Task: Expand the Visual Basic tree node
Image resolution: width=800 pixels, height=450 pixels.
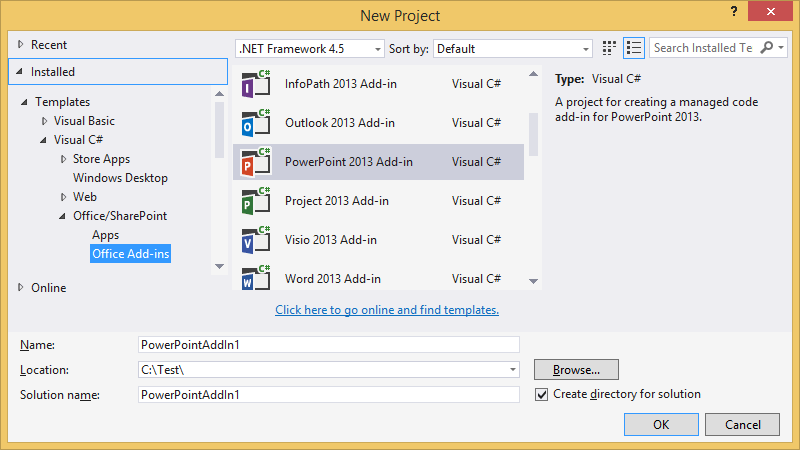Action: pyautogui.click(x=45, y=121)
